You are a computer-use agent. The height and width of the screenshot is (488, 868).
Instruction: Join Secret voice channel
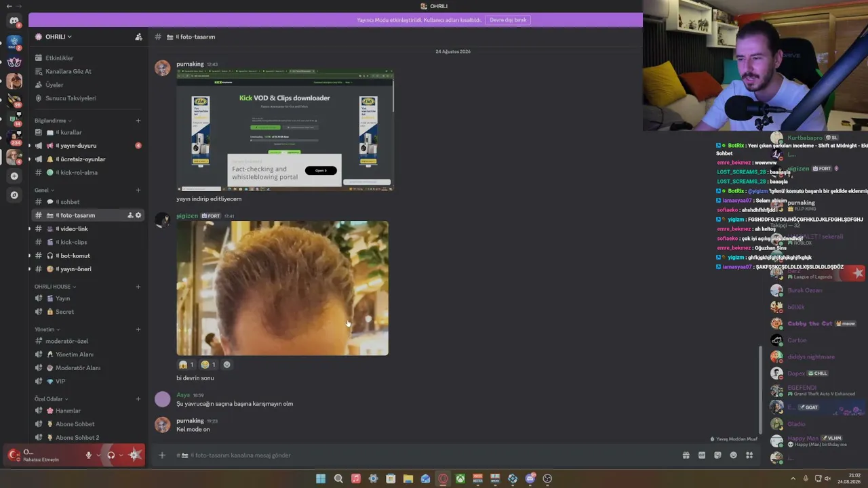click(x=87, y=312)
